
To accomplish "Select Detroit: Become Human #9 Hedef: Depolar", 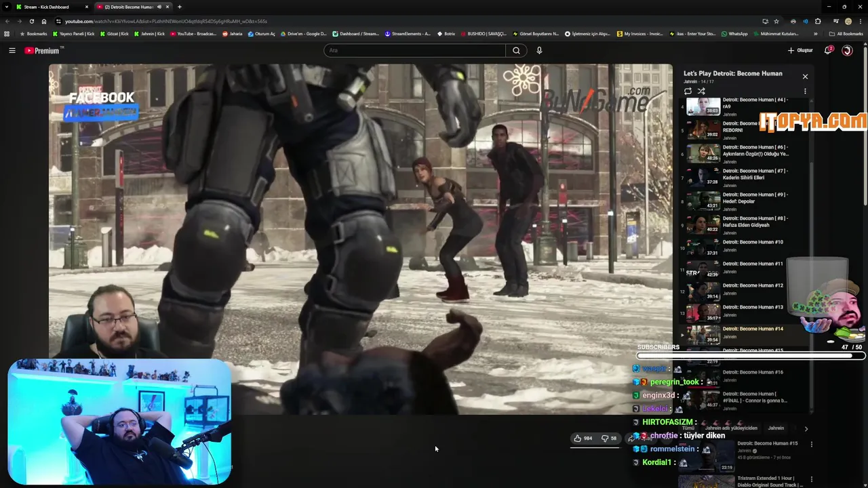I will pos(746,201).
